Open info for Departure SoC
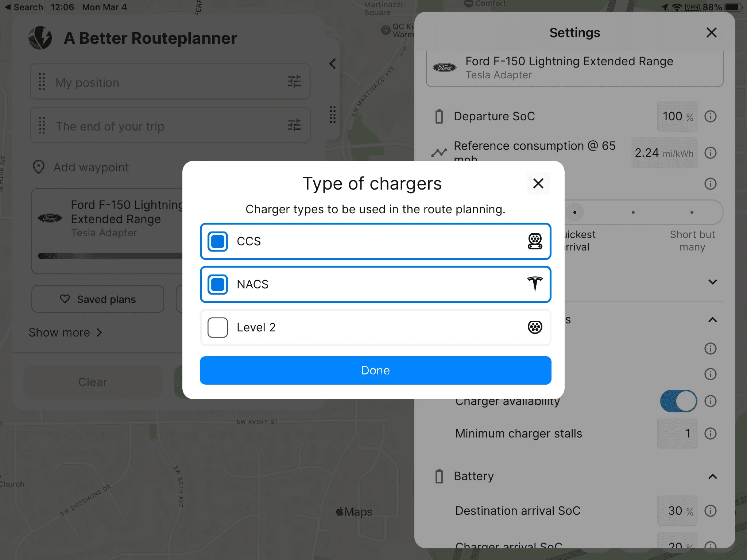Viewport: 747px width, 560px height. [x=710, y=116]
